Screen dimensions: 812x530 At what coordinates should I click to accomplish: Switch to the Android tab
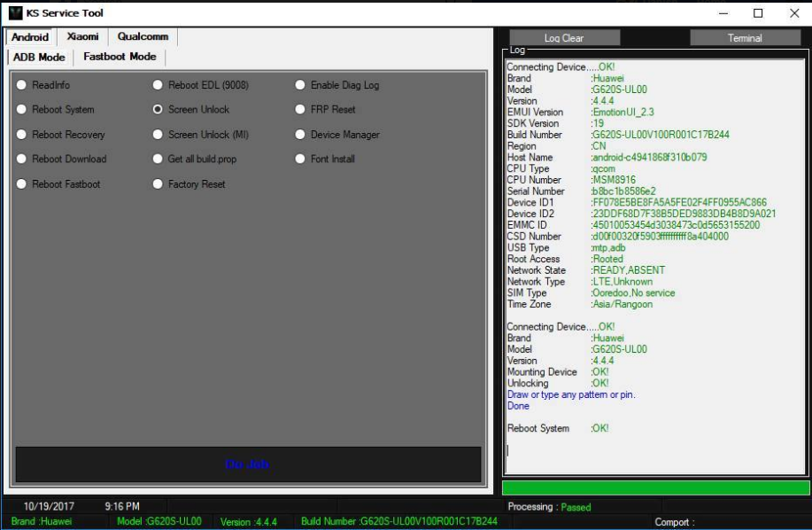point(30,37)
